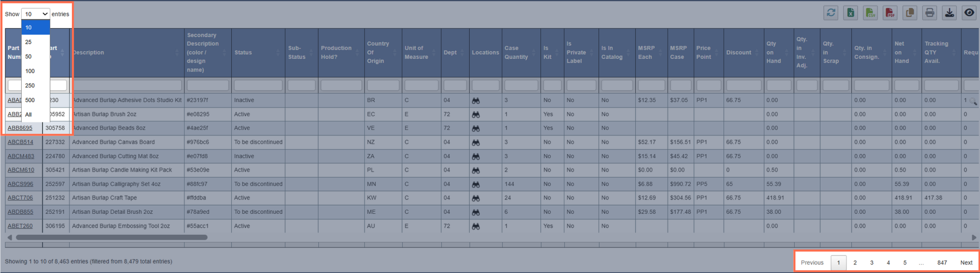Viewport: 980px width, 273px height.
Task: Click the cell "$990.72"
Action: (x=680, y=184)
